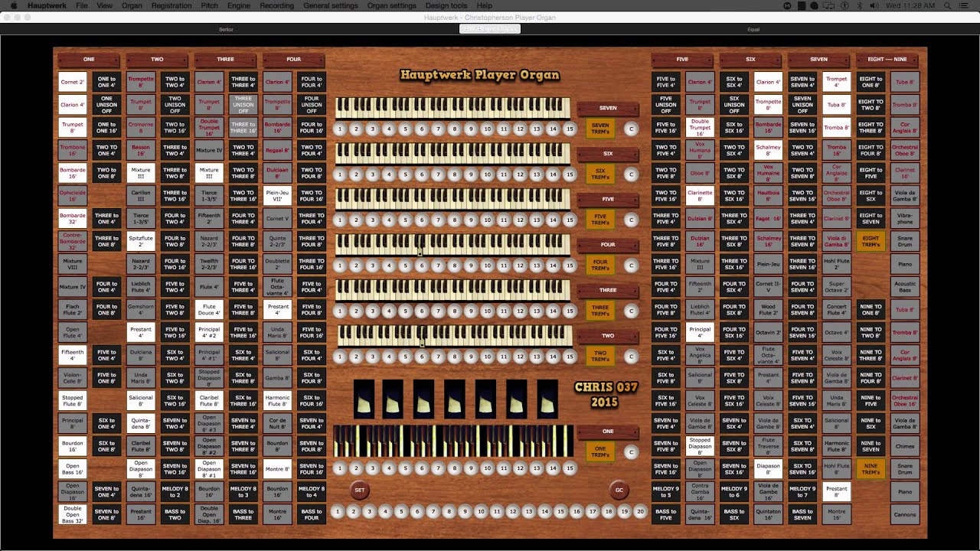Click the pedalboard keys
This screenshot has width=980, height=551.
453,442
